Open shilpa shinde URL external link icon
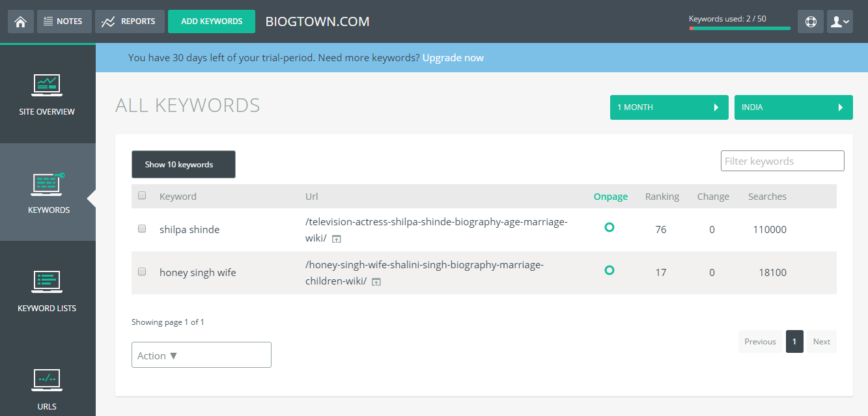This screenshot has width=868, height=416. click(x=336, y=239)
